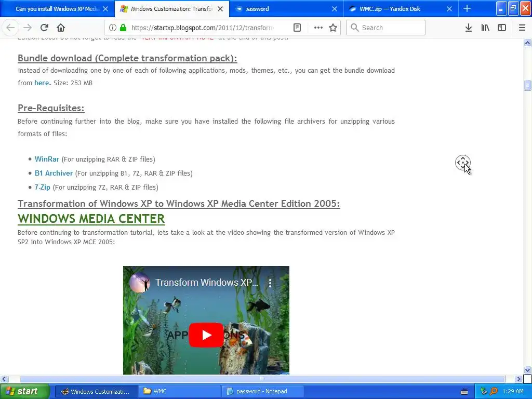This screenshot has width=532, height=399.
Task: Click 'Bundle download (Complete transformation pack)' heading
Action: click(127, 58)
